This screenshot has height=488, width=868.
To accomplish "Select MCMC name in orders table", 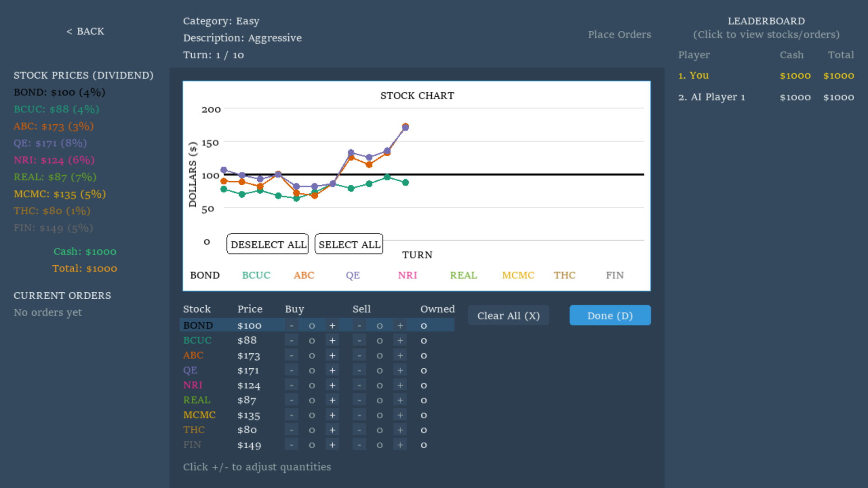I will (199, 415).
